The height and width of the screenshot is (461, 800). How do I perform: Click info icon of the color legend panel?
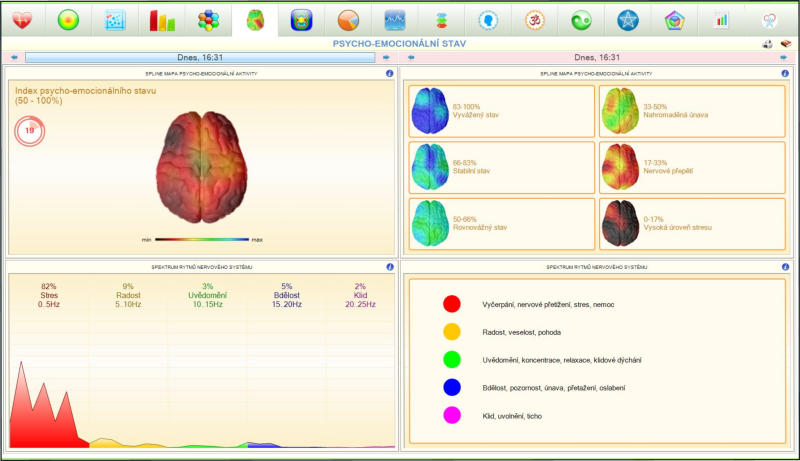point(783,267)
